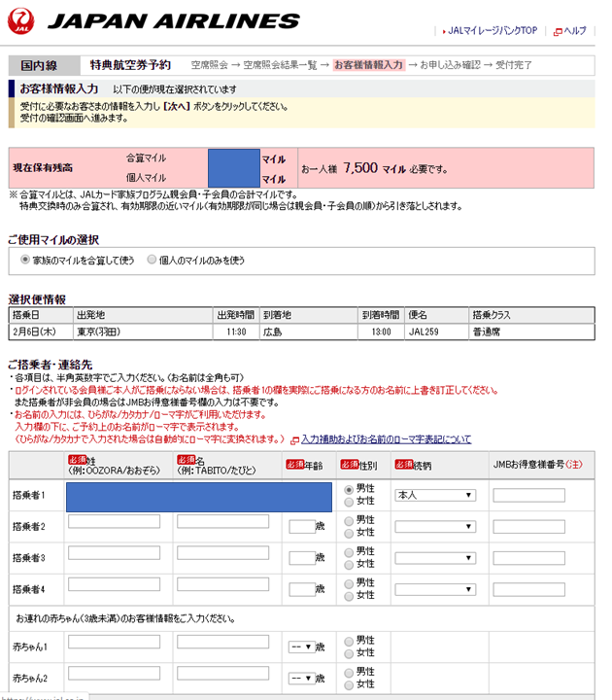The image size is (612, 700).
Task: Click the JAPAN AIRLINES wordmark
Action: [174, 21]
